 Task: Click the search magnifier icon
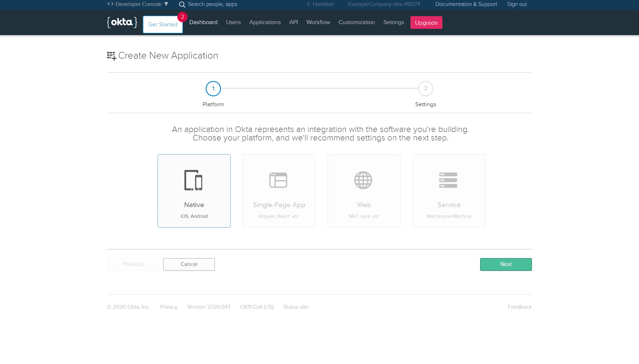[x=182, y=4]
